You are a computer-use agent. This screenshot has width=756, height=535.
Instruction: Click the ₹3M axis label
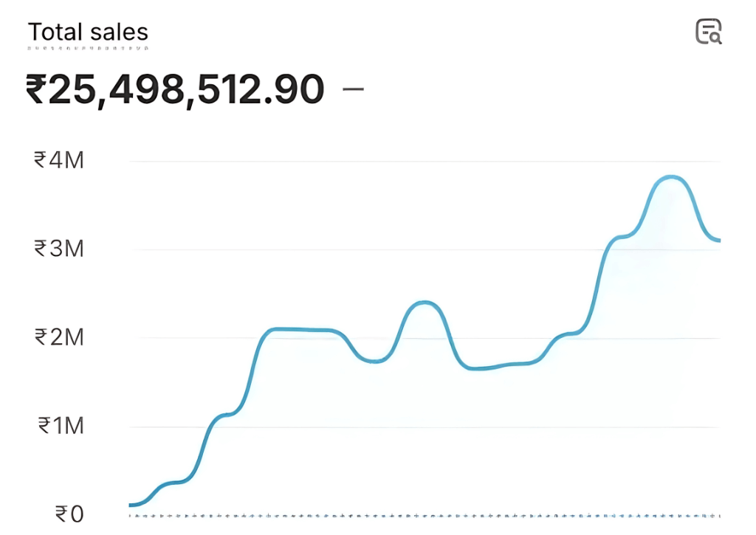pyautogui.click(x=59, y=248)
